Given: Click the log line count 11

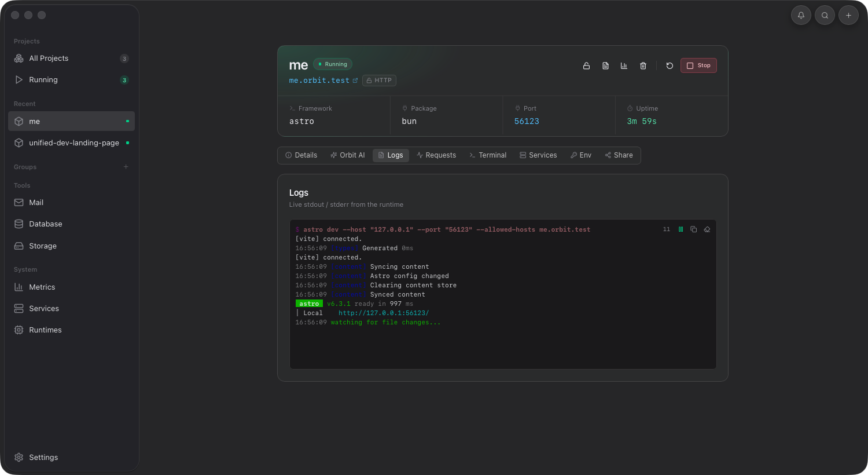Looking at the screenshot, I should click(x=666, y=229).
